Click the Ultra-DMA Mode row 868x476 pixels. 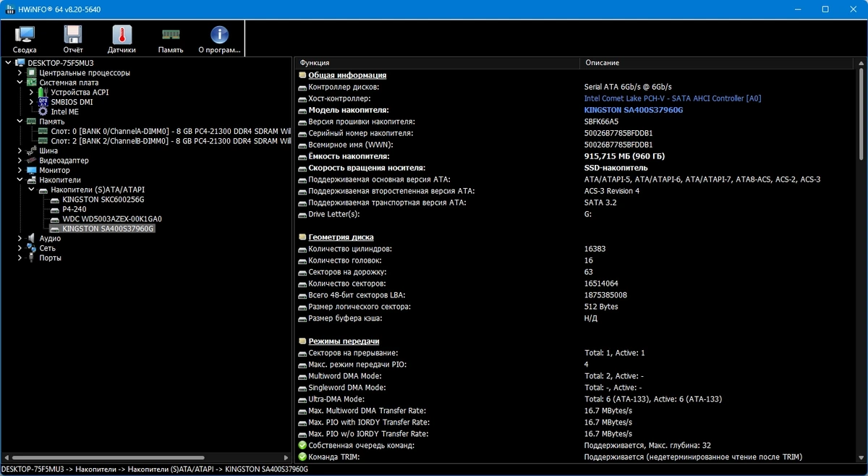pos(575,399)
